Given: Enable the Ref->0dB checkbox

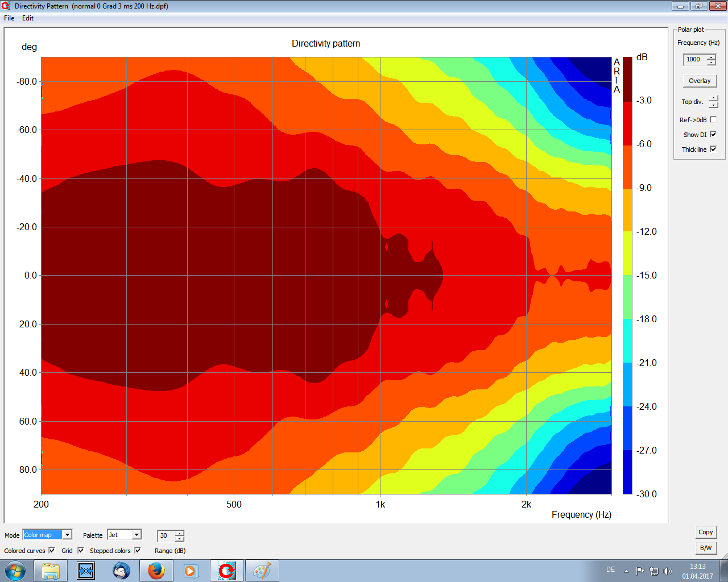Looking at the screenshot, I should click(713, 120).
